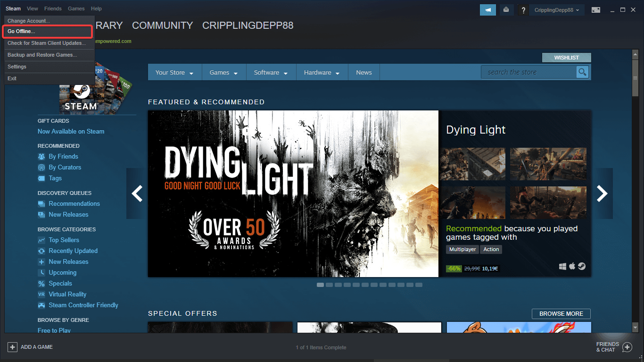Screen dimensions: 644x362
Task: Open Settings from the Steam menu
Action: tap(49, 67)
